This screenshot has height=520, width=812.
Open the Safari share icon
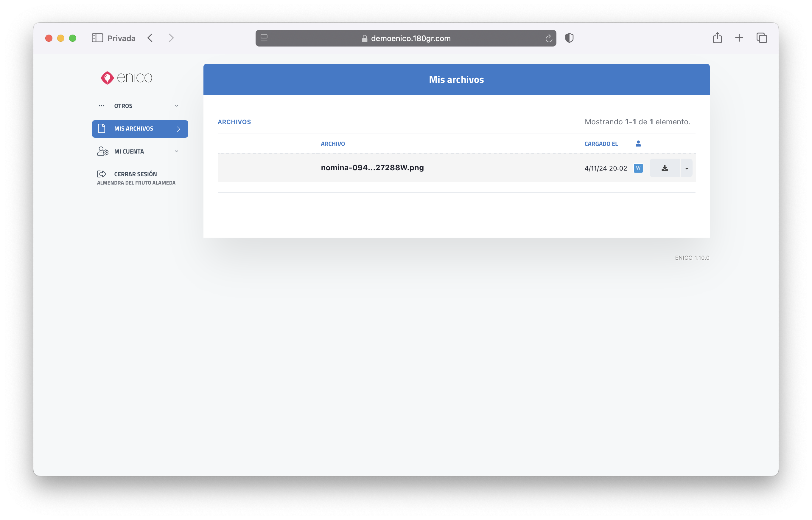coord(717,38)
